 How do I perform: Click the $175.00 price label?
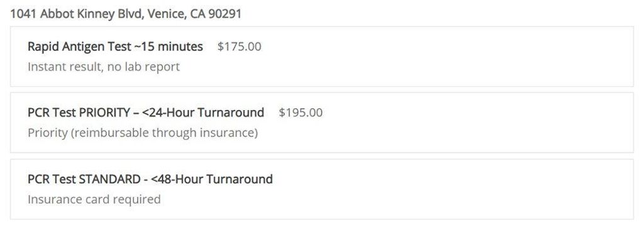tap(240, 47)
